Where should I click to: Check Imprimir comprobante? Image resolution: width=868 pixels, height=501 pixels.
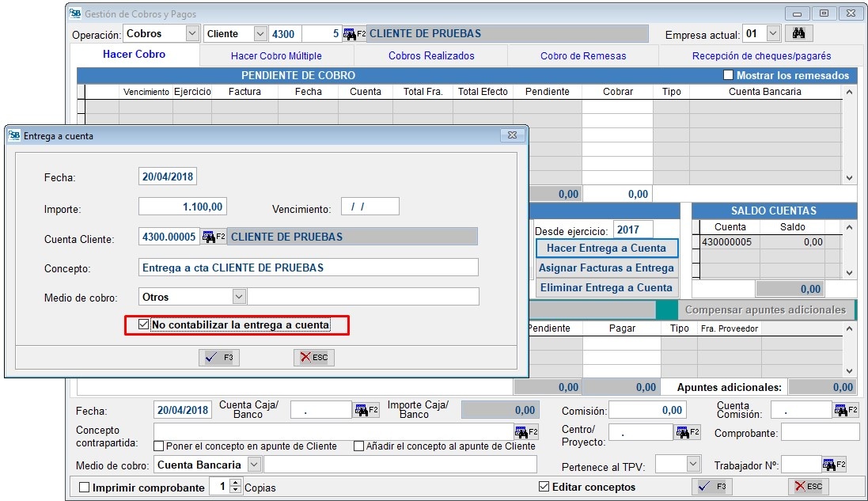(x=84, y=488)
